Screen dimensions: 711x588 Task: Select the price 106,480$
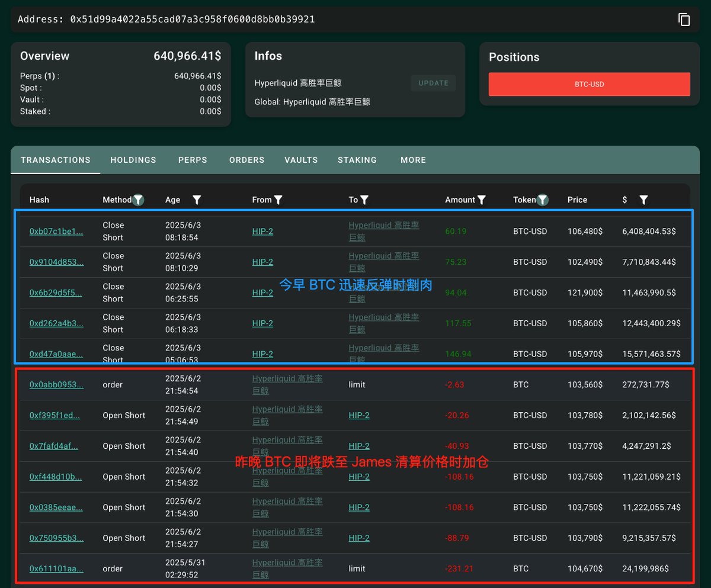pyautogui.click(x=585, y=232)
